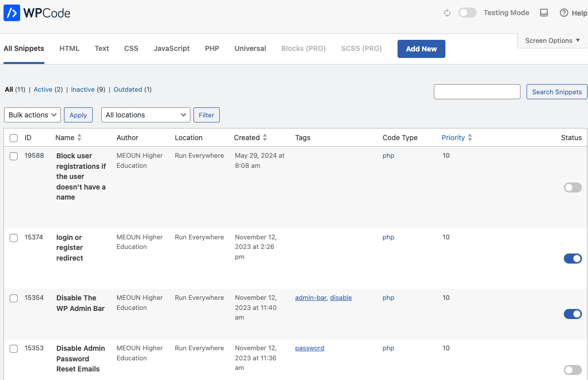The image size is (588, 380).
Task: Select checkbox for snippet 15354
Action: [14, 298]
